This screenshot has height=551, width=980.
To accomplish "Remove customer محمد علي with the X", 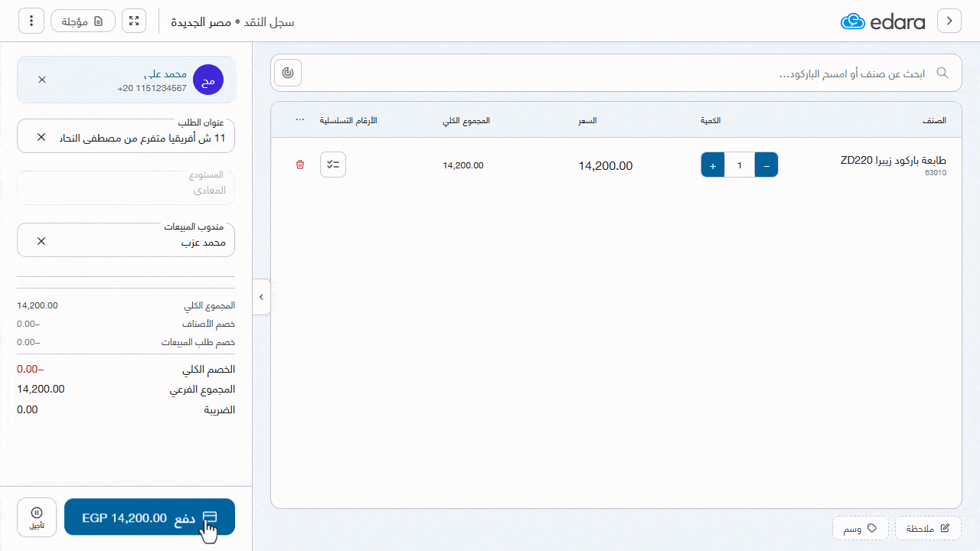I will pyautogui.click(x=42, y=80).
